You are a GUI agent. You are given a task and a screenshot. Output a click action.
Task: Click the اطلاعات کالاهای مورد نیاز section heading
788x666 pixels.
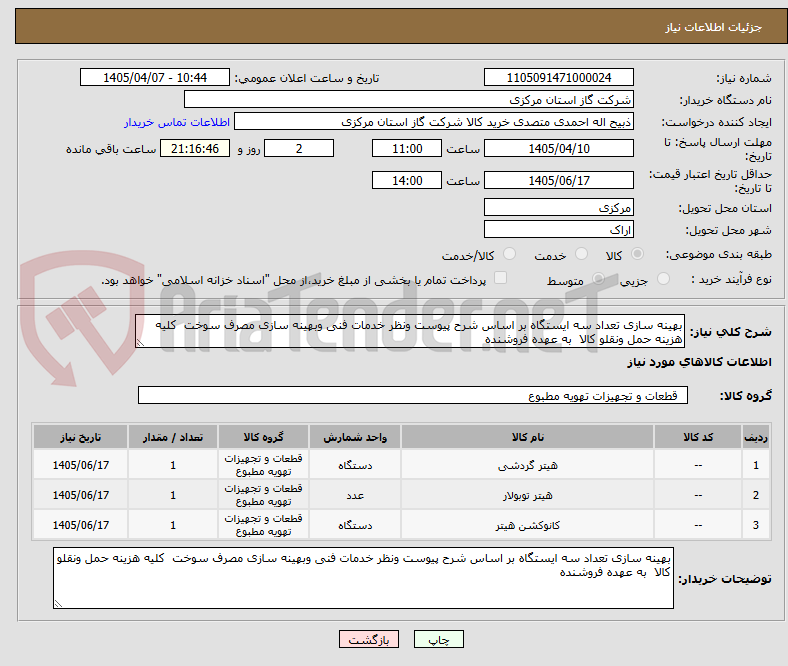(699, 362)
